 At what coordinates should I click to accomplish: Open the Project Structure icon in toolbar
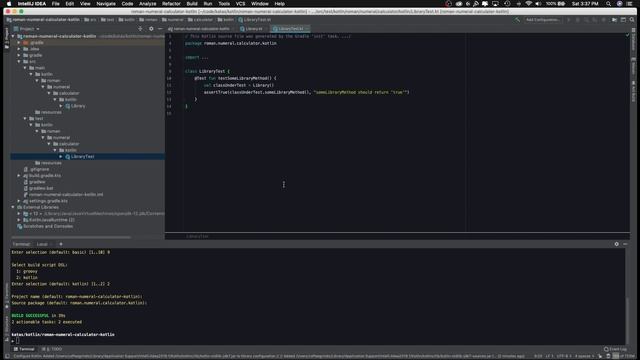click(614, 20)
